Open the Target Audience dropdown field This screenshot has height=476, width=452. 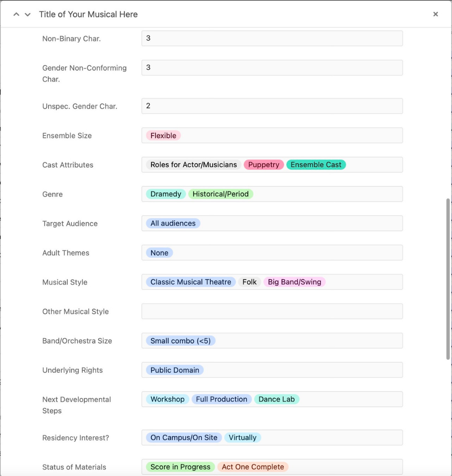click(x=272, y=224)
